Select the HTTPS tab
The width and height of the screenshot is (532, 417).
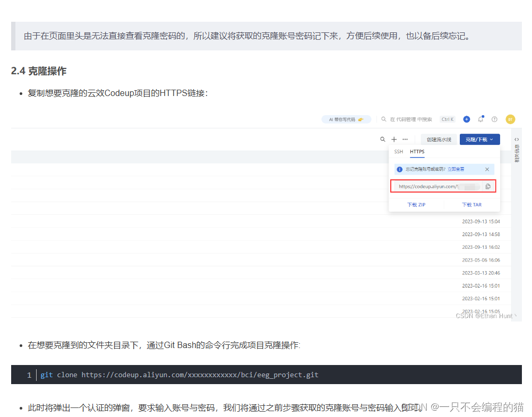click(x=417, y=152)
